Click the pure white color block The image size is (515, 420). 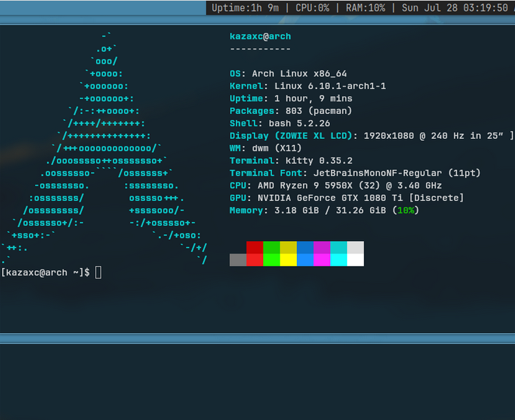pyautogui.click(x=356, y=260)
